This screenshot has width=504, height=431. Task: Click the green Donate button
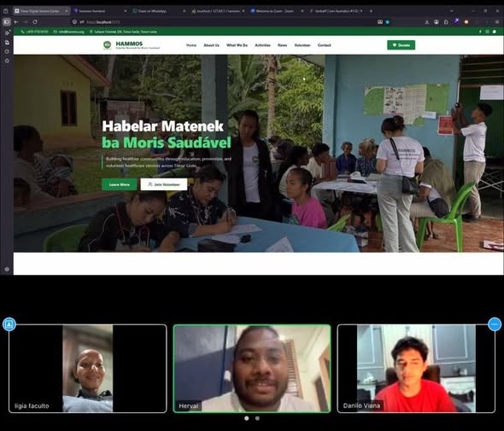pos(401,45)
